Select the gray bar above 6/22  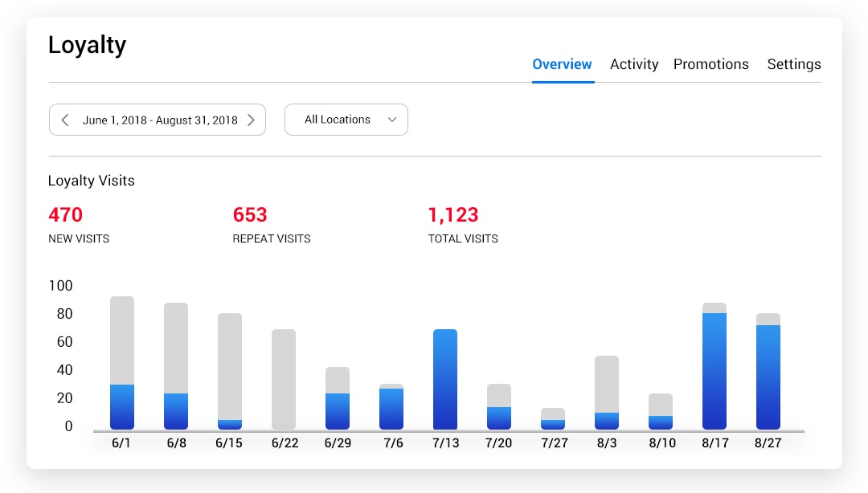click(x=284, y=380)
